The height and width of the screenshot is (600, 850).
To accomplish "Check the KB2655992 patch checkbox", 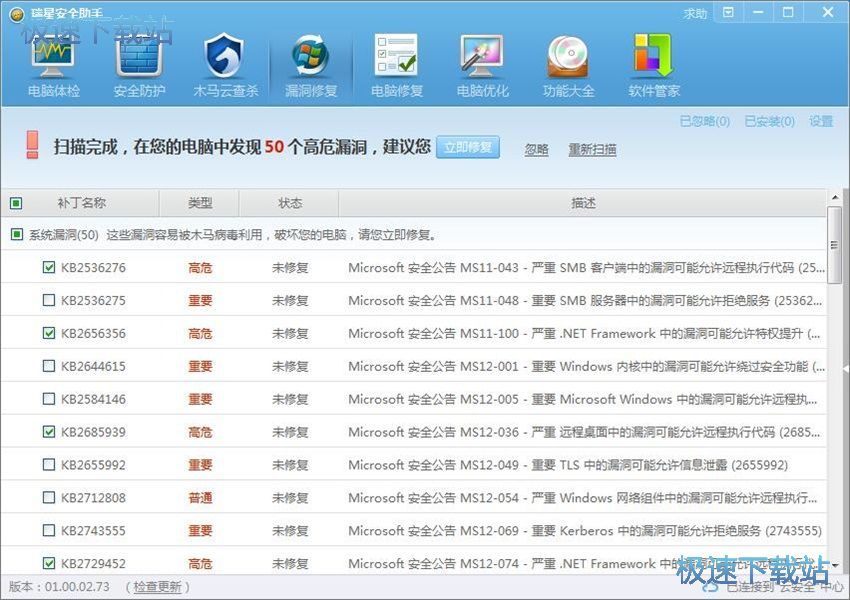I will click(49, 464).
